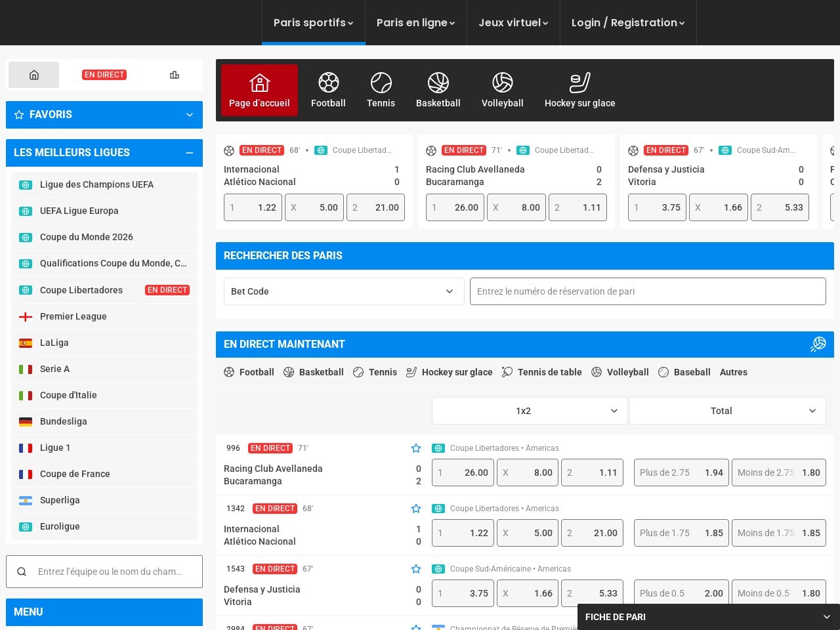Open the Bet Code dropdown
840x630 pixels.
click(x=344, y=291)
